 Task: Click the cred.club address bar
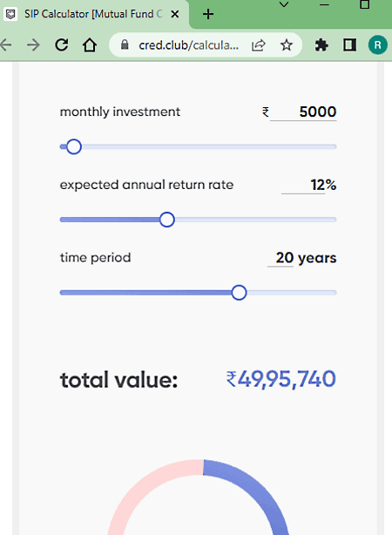(x=188, y=44)
